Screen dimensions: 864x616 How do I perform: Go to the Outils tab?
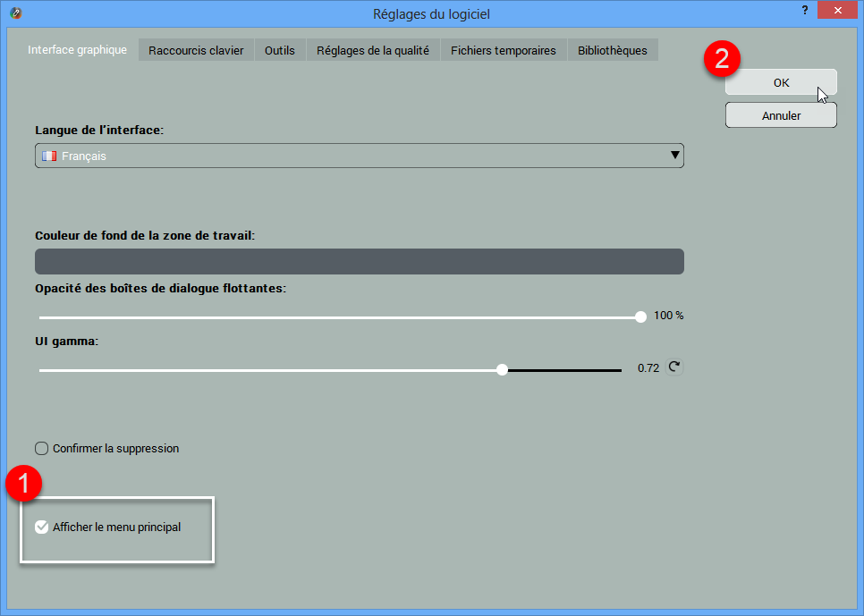pos(280,50)
